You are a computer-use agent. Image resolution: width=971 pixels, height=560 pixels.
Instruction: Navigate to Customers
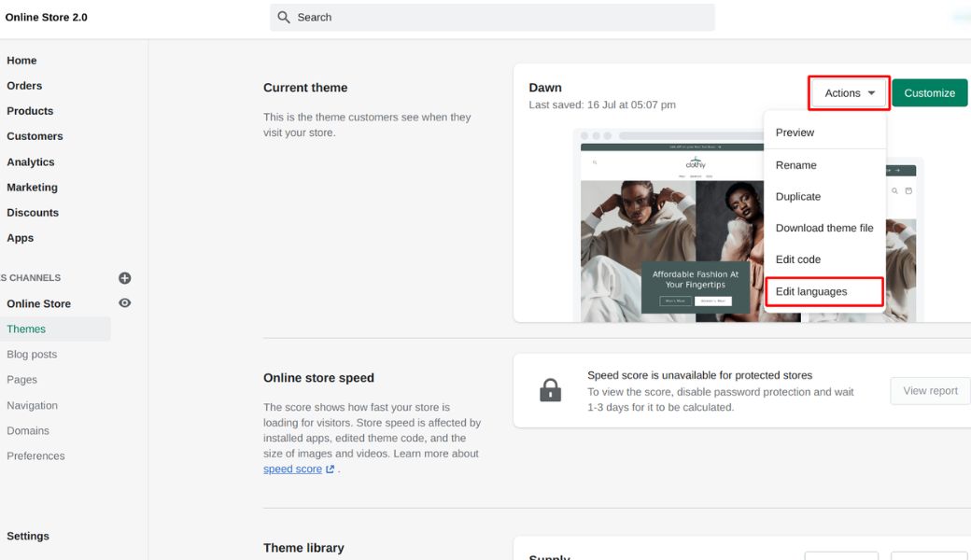pyautogui.click(x=35, y=136)
